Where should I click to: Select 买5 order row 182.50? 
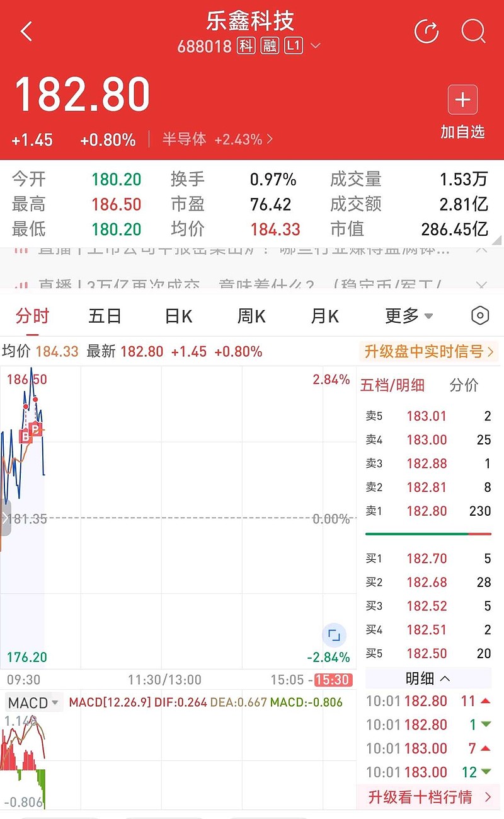click(x=428, y=653)
